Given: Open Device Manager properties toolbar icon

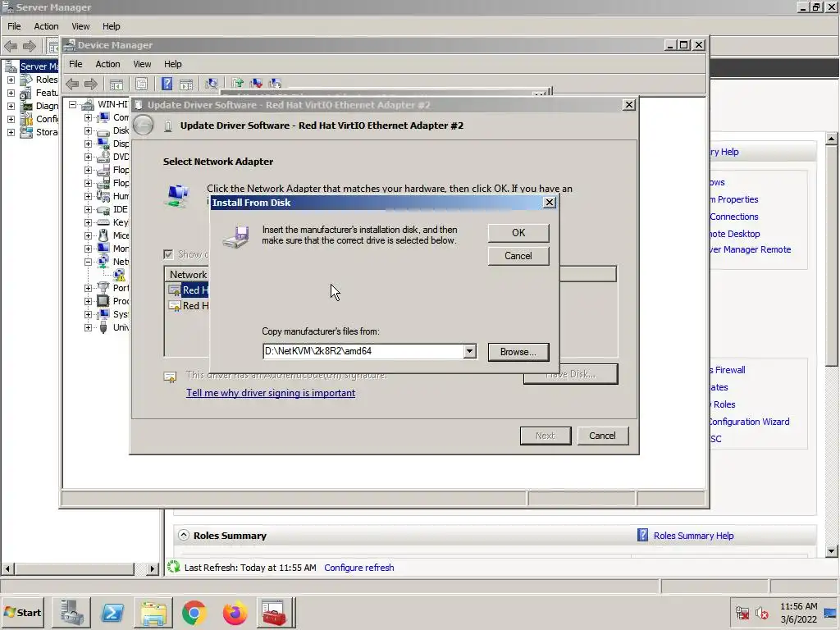Looking at the screenshot, I should click(141, 84).
